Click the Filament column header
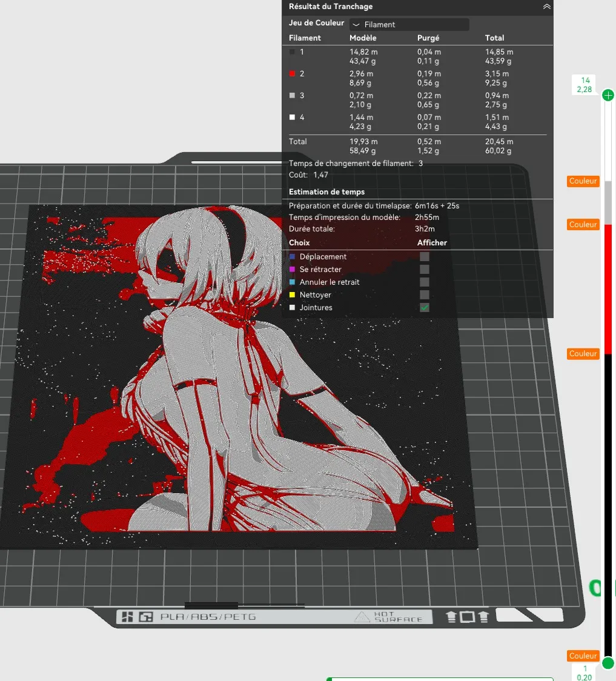 pyautogui.click(x=305, y=38)
